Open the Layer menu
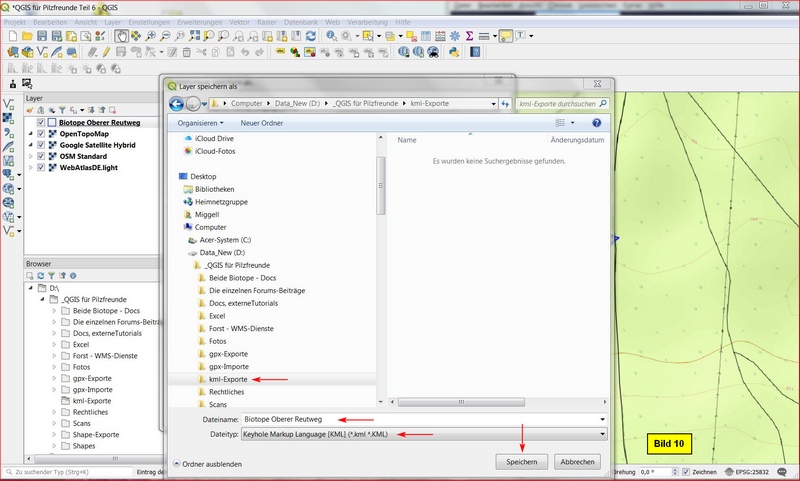 tap(113, 22)
